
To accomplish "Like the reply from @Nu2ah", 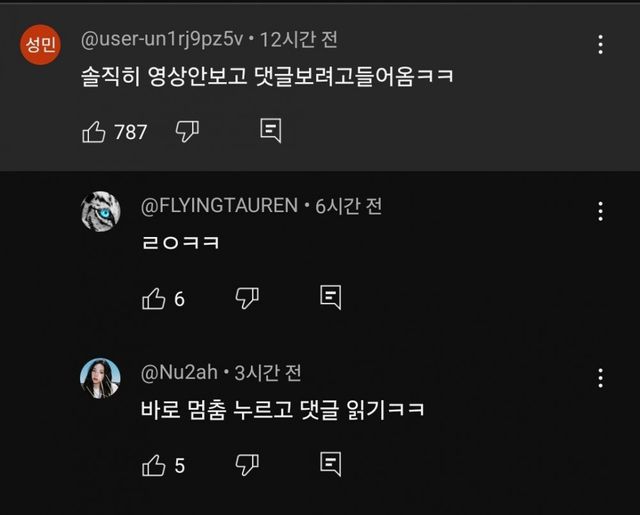I will pyautogui.click(x=154, y=464).
